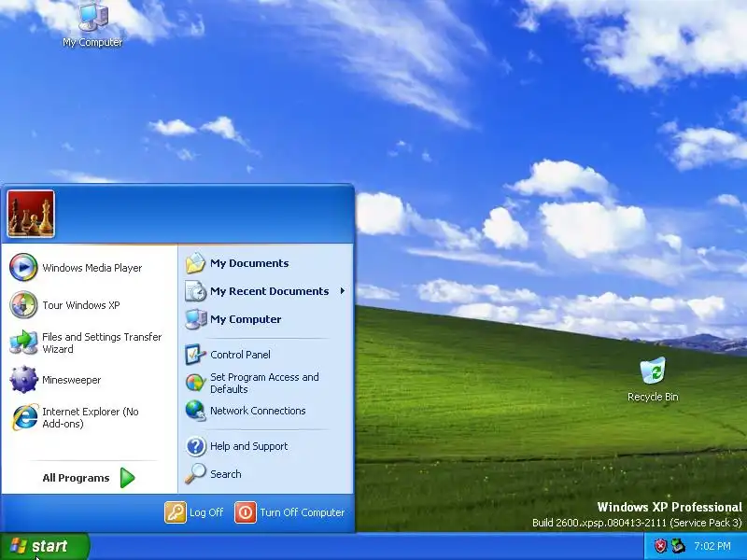Click My Computer text in Start menu
The image size is (747, 560).
[246, 319]
